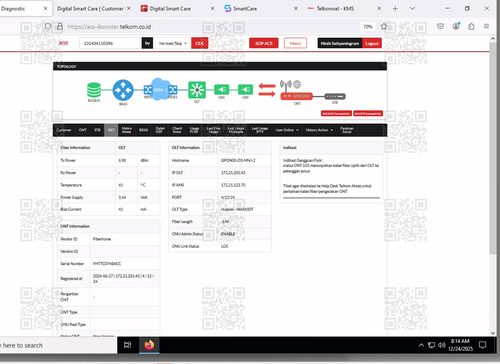Click the page vertical scrollbar thumb

[493, 147]
